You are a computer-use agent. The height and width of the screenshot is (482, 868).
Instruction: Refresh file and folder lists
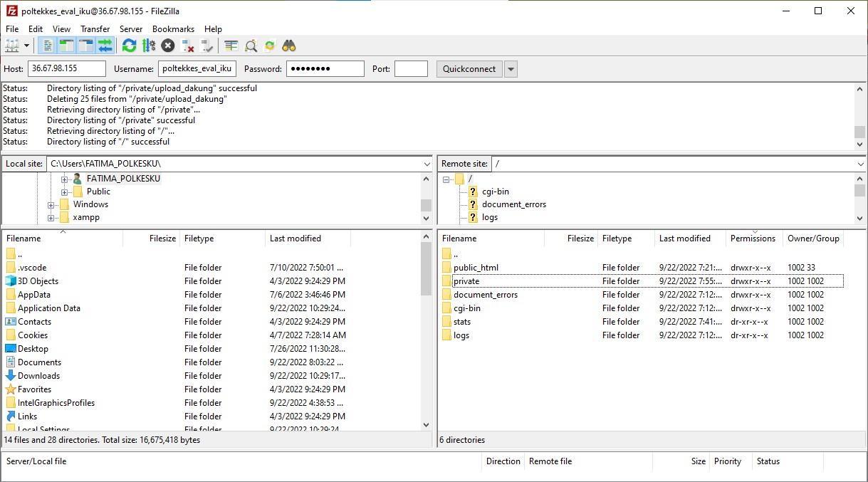tap(129, 46)
